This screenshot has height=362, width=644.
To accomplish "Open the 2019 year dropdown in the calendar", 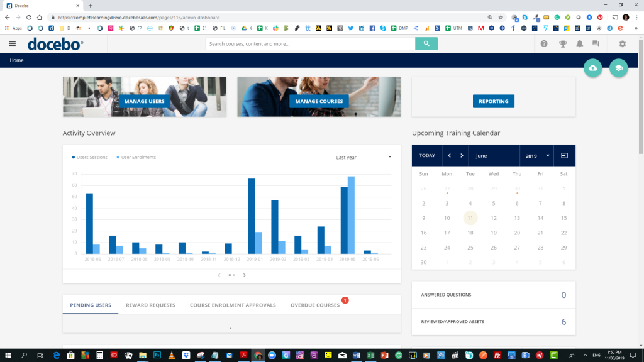I will pyautogui.click(x=536, y=155).
